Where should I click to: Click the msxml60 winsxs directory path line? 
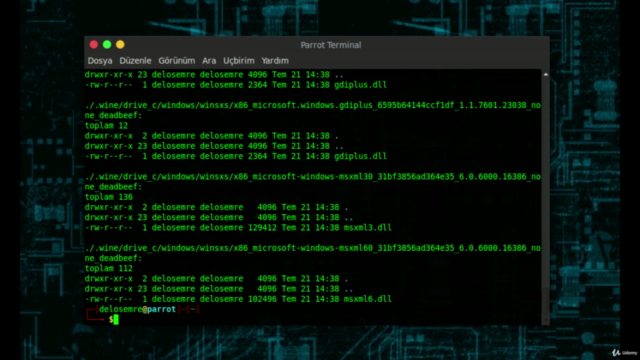(x=313, y=248)
